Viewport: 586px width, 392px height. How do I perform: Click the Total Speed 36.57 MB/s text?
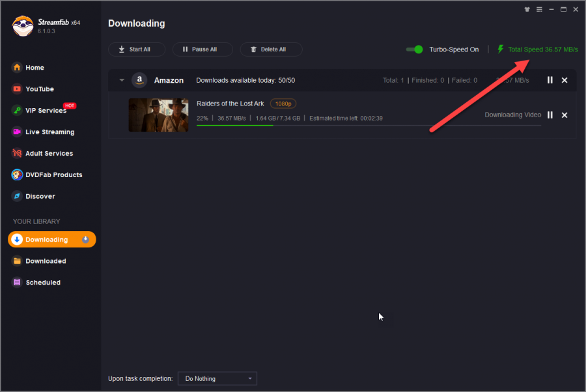tap(542, 49)
